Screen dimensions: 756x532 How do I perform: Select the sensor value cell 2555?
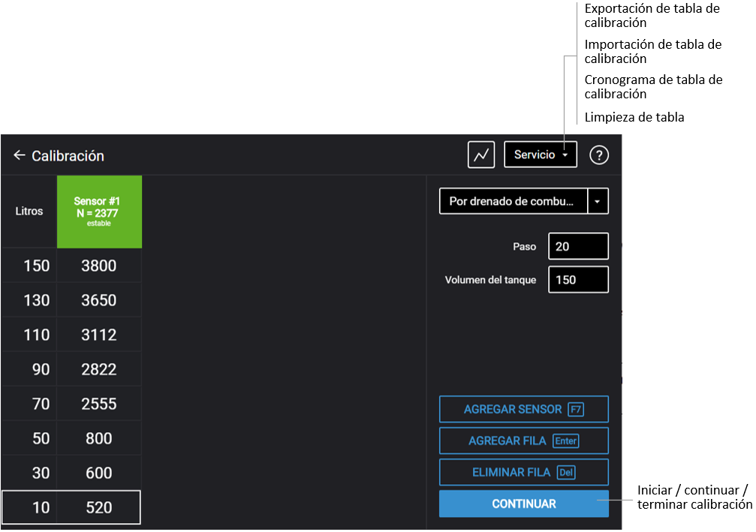(99, 404)
